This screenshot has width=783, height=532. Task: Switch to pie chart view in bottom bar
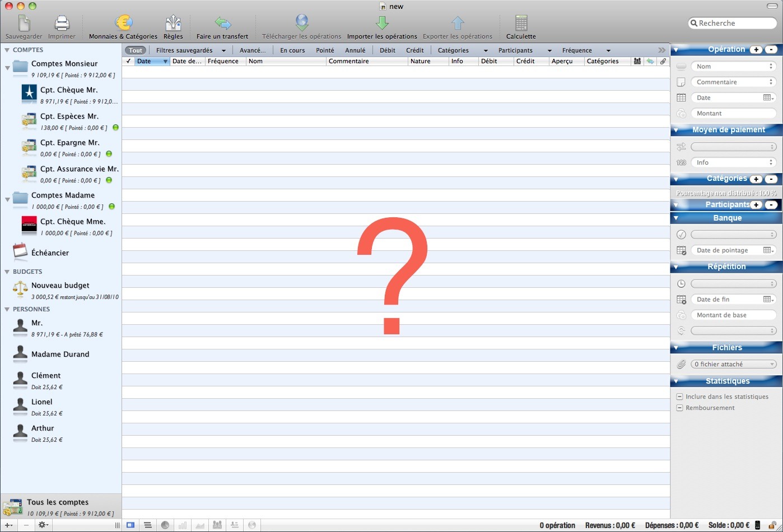(165, 525)
